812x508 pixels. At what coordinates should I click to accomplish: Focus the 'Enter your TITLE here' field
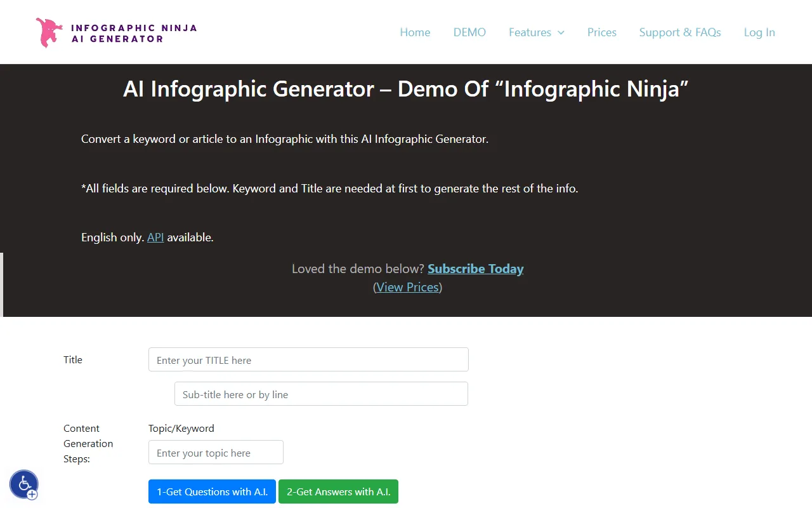(x=308, y=359)
